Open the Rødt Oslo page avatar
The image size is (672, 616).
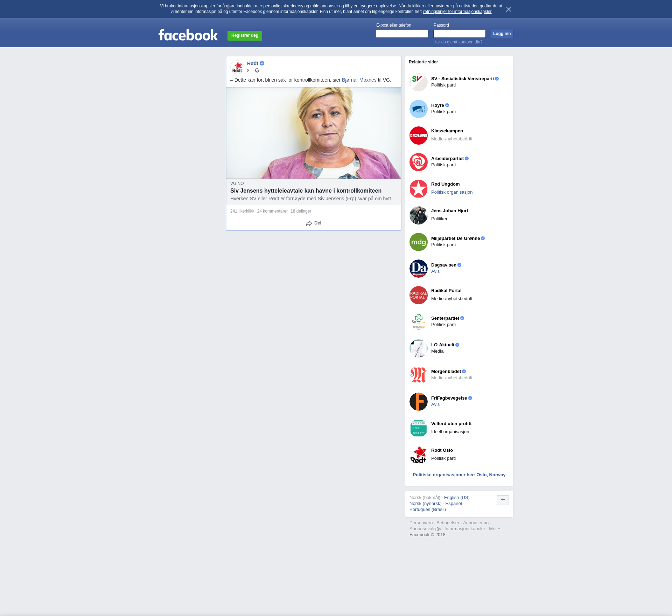419,455
